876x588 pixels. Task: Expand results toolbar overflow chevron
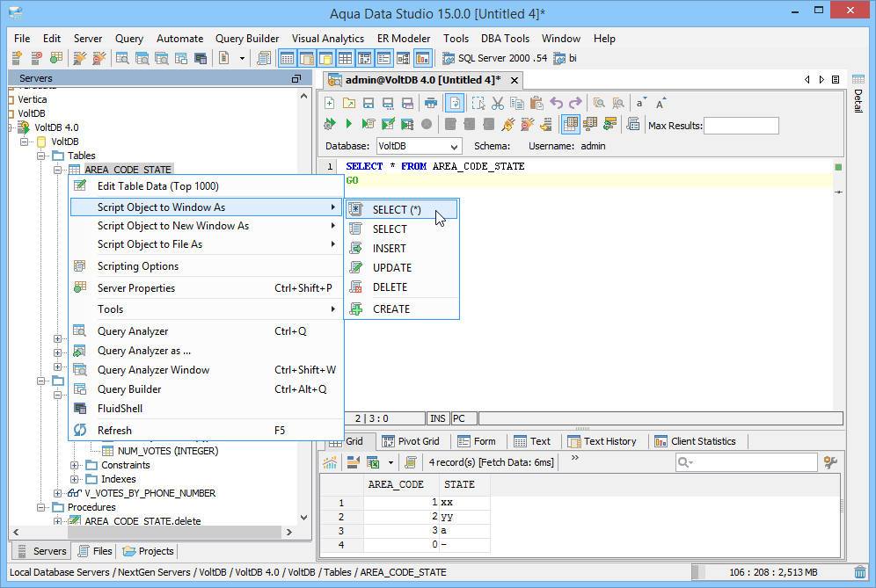click(x=575, y=458)
